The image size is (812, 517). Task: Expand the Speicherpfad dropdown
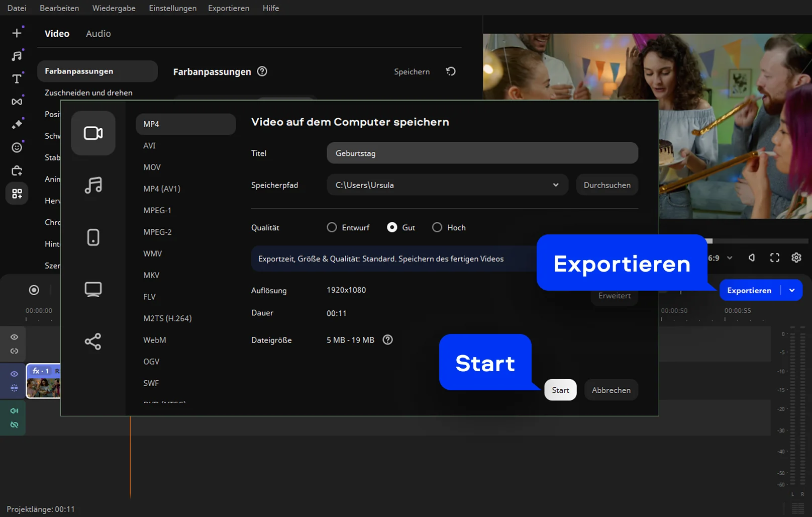(555, 185)
